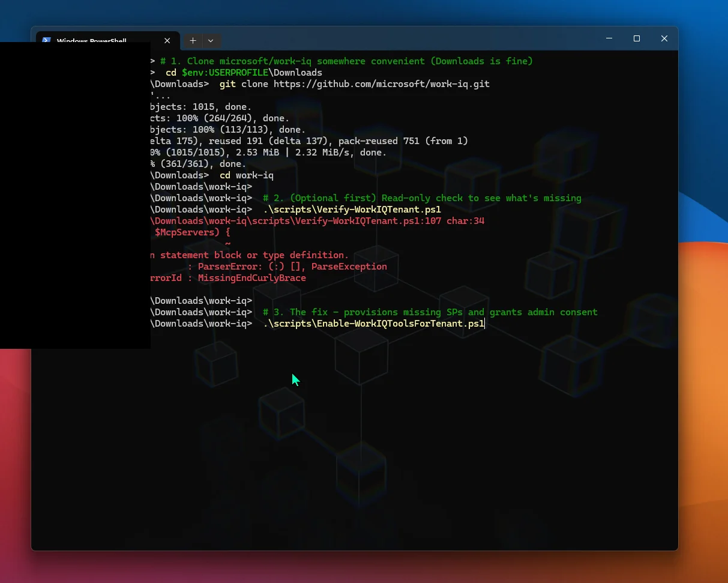Click the ".\scripts\Verify-WorkIQTenant.ps1" command
The image size is (728, 583).
point(352,210)
